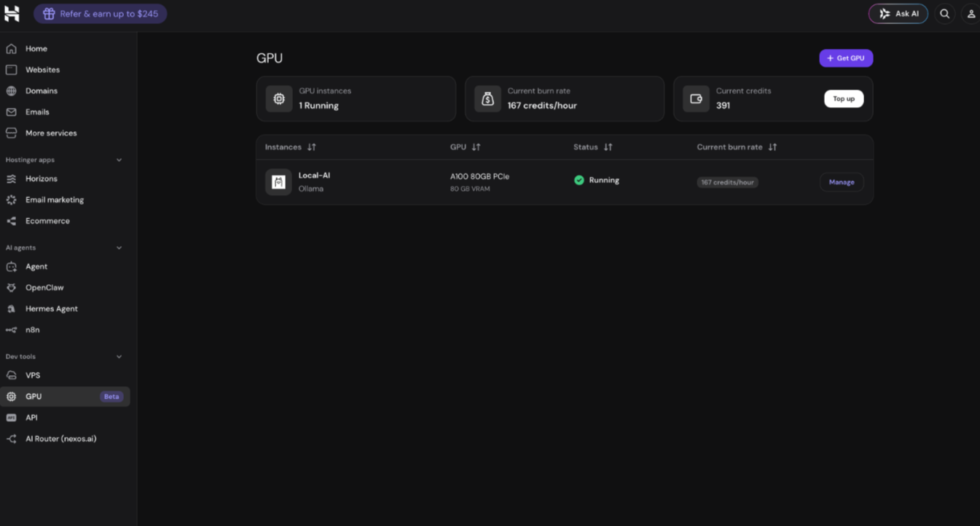Image resolution: width=980 pixels, height=526 pixels.
Task: Click the 'Running' status text
Action: pyautogui.click(x=604, y=180)
